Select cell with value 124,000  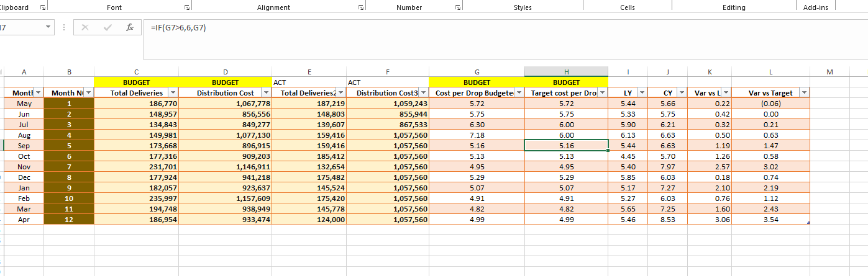[x=309, y=220]
